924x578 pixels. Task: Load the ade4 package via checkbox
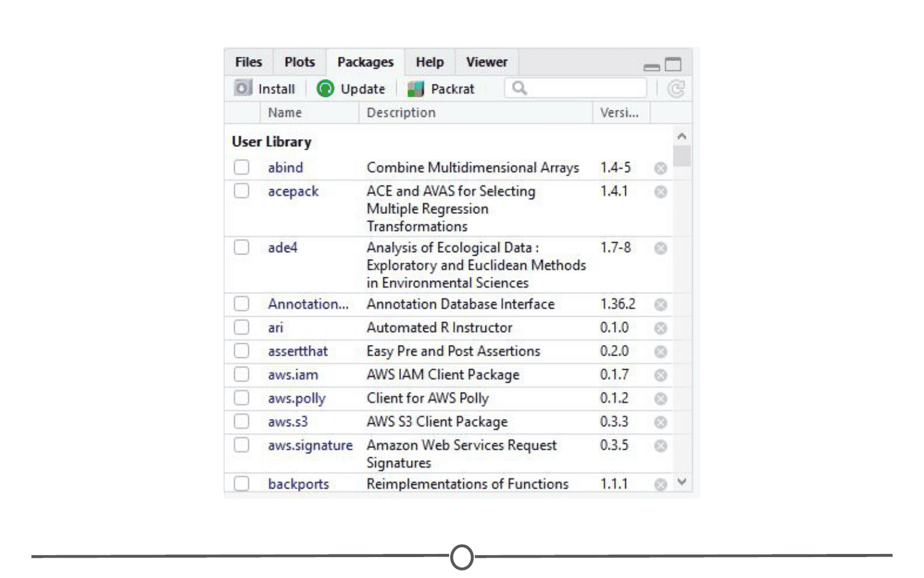241,247
